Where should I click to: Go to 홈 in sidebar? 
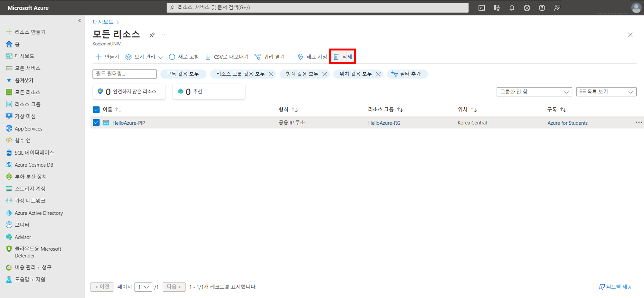coord(13,44)
